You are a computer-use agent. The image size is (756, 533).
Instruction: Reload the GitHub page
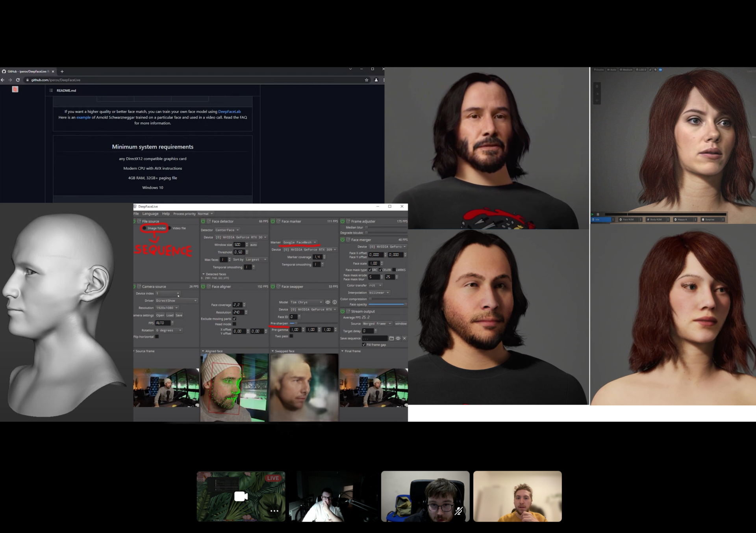(x=18, y=80)
